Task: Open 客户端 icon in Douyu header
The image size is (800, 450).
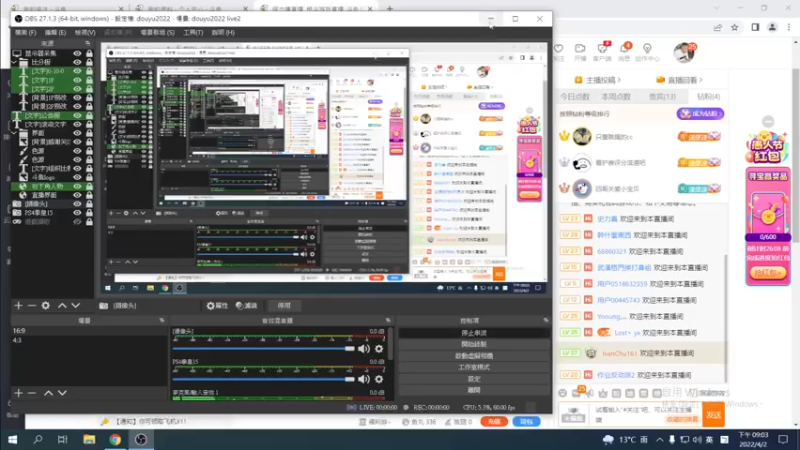Action: (x=602, y=48)
